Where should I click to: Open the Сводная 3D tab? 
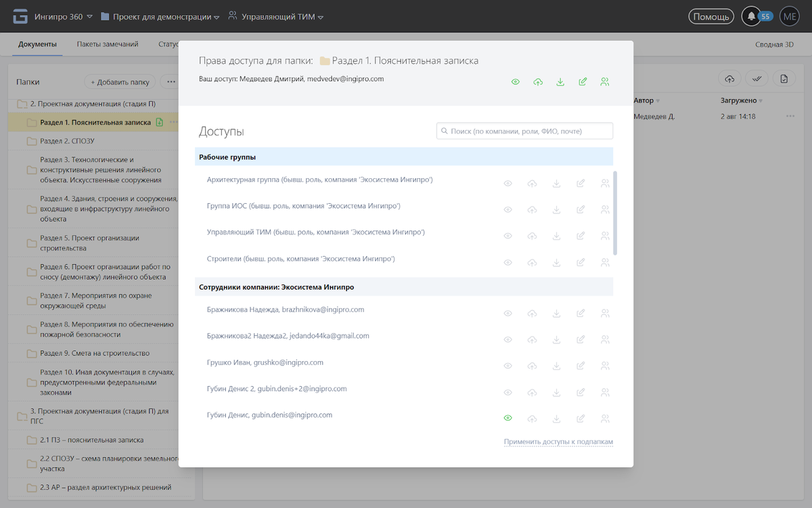pyautogui.click(x=774, y=45)
